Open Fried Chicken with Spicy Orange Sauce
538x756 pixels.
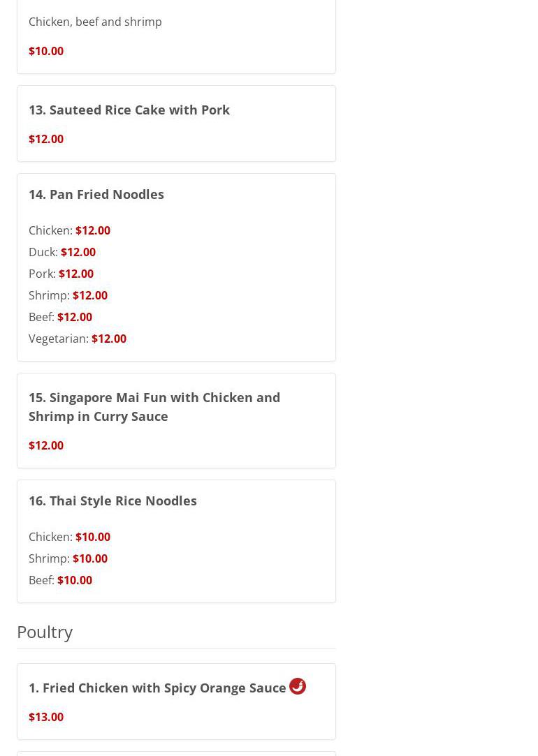coord(157,688)
